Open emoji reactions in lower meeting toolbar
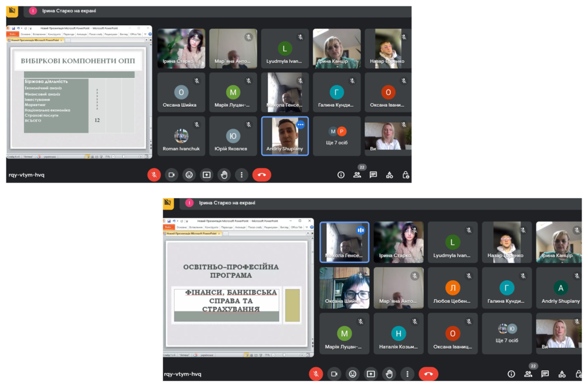The image size is (588, 392). (353, 374)
